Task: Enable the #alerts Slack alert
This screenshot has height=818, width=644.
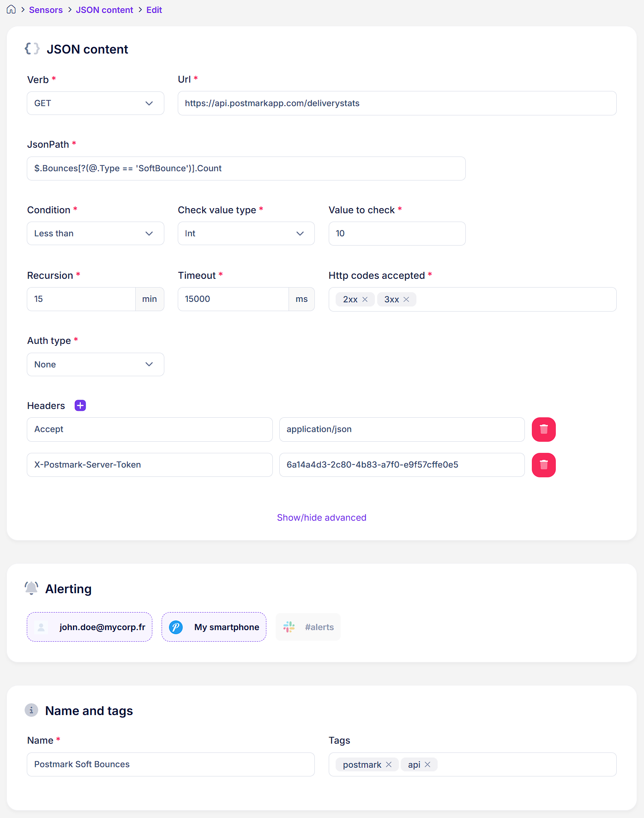Action: pyautogui.click(x=308, y=627)
